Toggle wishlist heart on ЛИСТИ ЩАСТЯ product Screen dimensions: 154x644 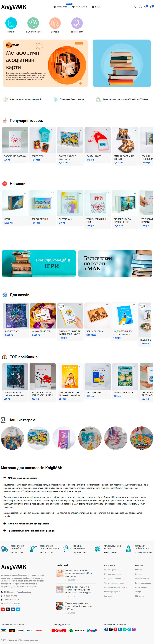click(108, 130)
